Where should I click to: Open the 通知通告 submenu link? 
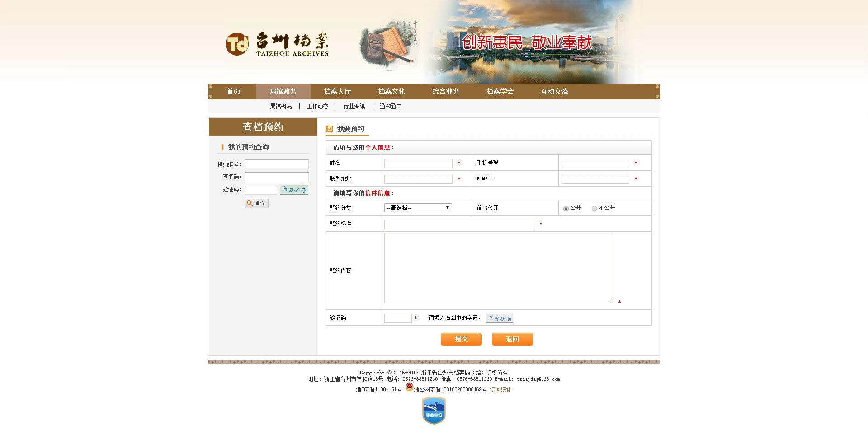tap(391, 106)
